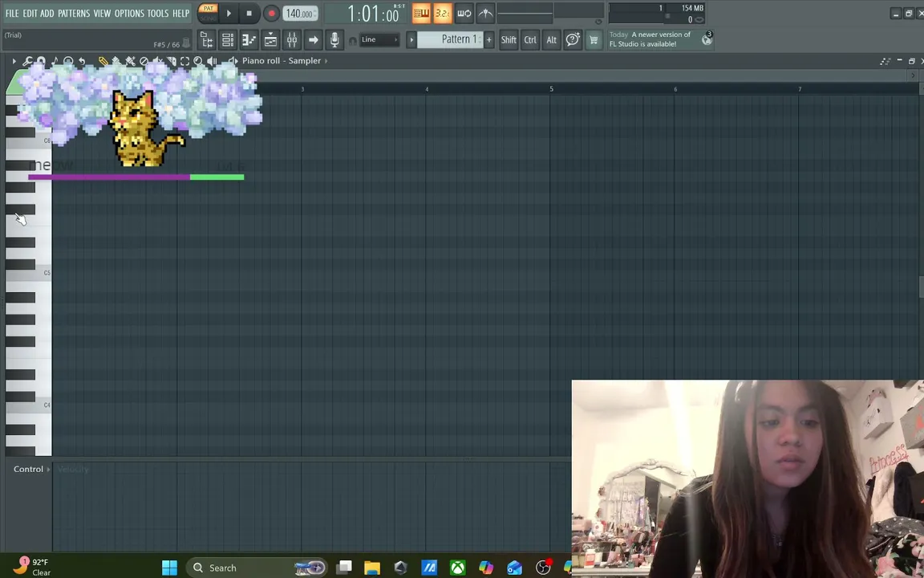The width and height of the screenshot is (924, 578).
Task: Click the Alt button
Action: [552, 39]
